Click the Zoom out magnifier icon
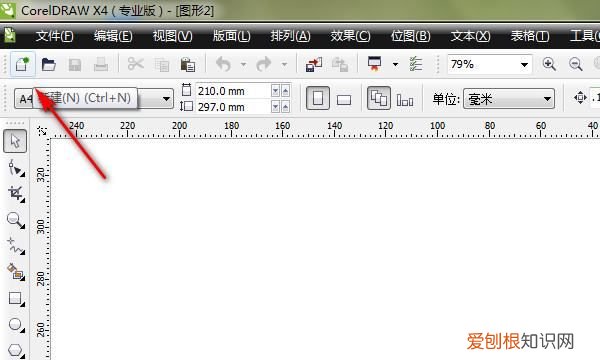Screen dimensions: 600x360 pos(576,64)
